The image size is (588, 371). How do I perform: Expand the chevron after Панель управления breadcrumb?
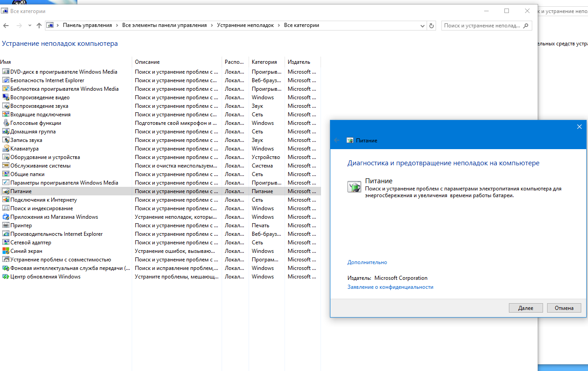tap(117, 26)
